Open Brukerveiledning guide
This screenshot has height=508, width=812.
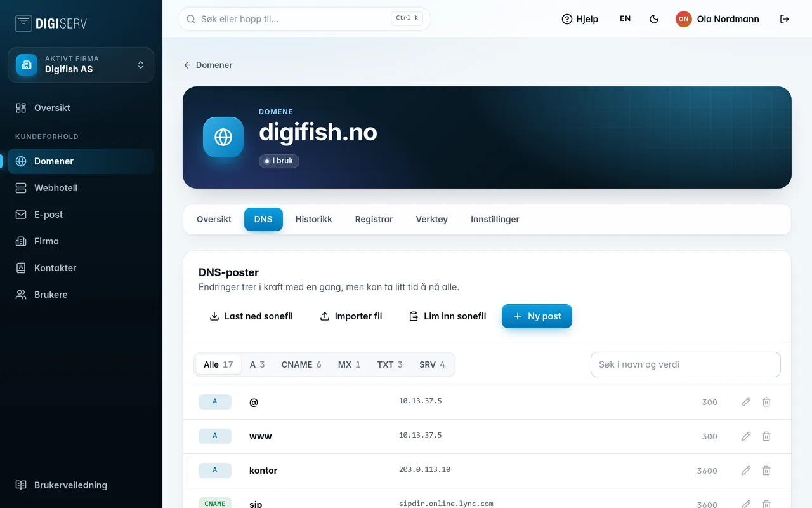tap(81, 485)
